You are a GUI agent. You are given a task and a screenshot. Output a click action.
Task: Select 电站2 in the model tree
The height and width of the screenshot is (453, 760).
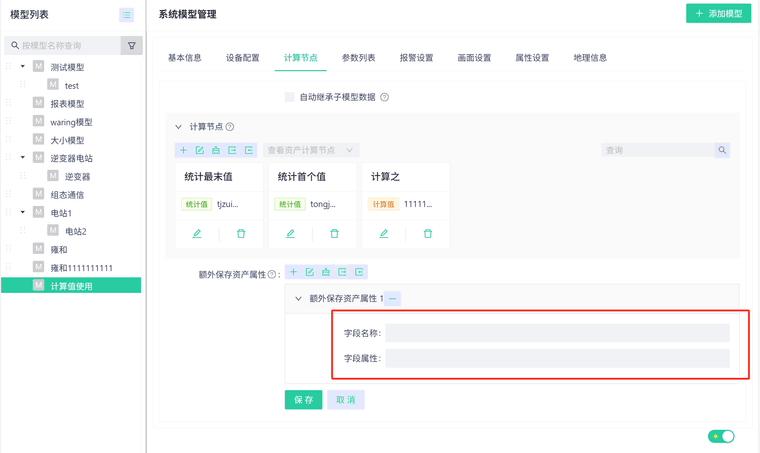click(76, 232)
